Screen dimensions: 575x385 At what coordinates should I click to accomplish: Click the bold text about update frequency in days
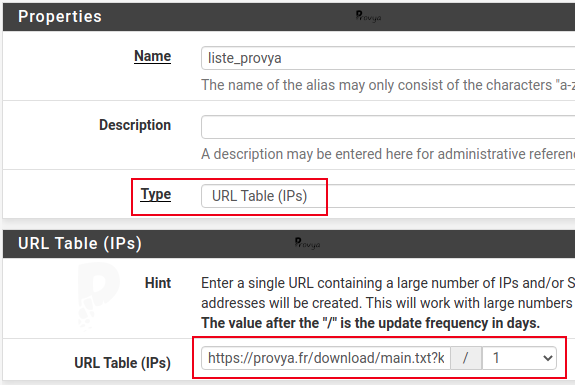point(370,323)
